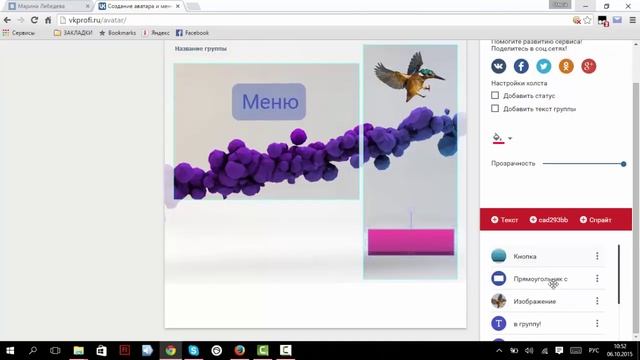Image resolution: width=640 pixels, height=360 pixels.
Task: Bookmark this page with star icon
Action: (587, 20)
